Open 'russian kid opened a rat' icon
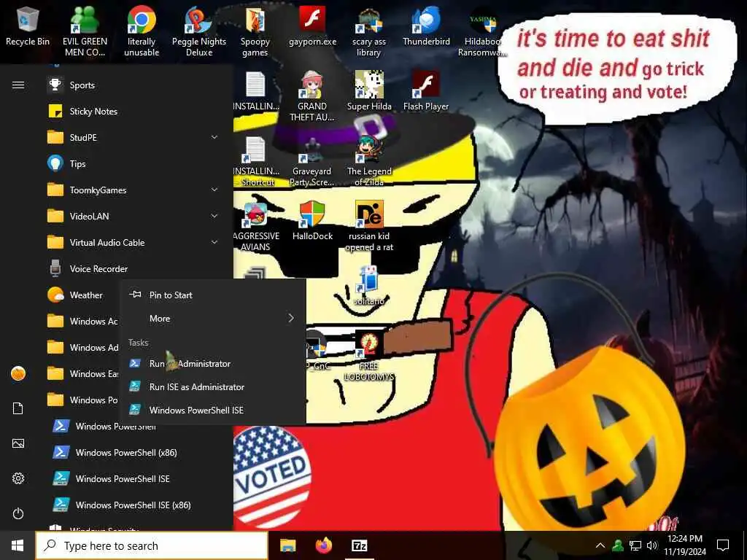This screenshot has height=560, width=747. pyautogui.click(x=369, y=227)
